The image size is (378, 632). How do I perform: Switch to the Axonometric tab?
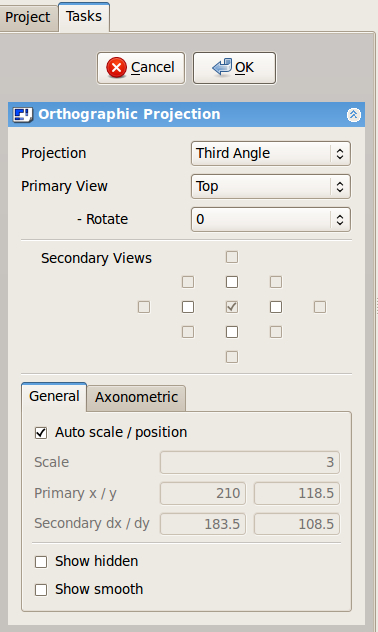pyautogui.click(x=136, y=397)
